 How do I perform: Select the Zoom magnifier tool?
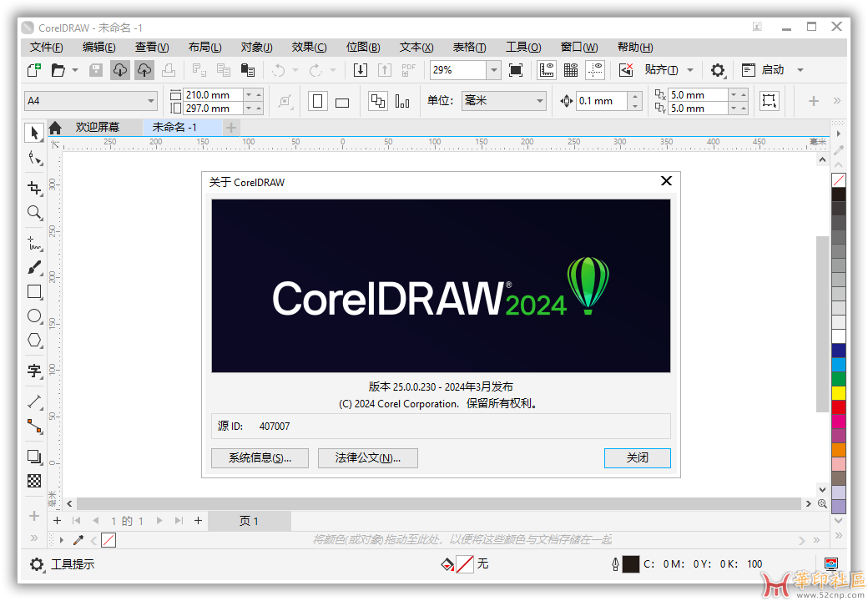coord(34,213)
